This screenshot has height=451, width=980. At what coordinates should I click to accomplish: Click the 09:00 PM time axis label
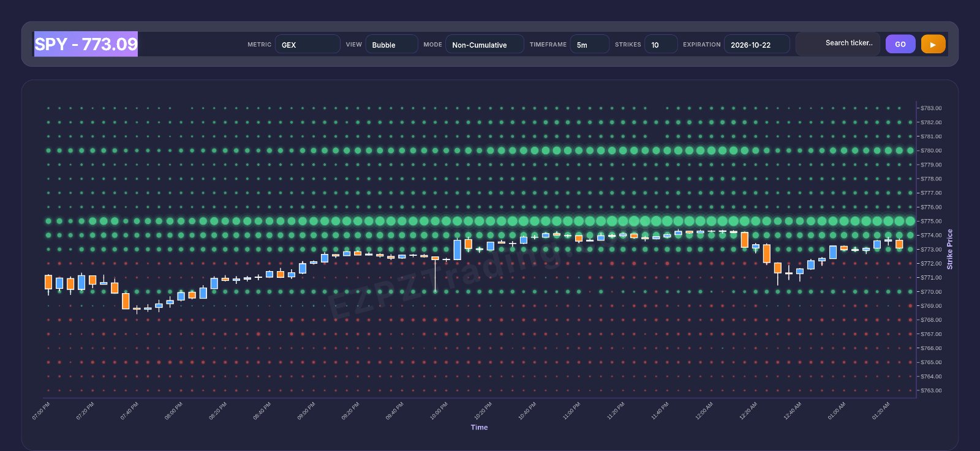(306, 411)
